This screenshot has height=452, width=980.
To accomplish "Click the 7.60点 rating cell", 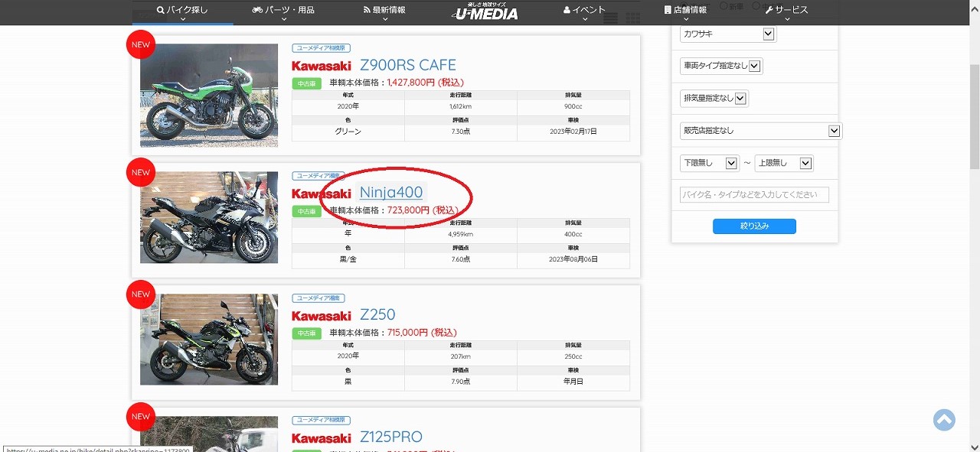I will tap(461, 259).
